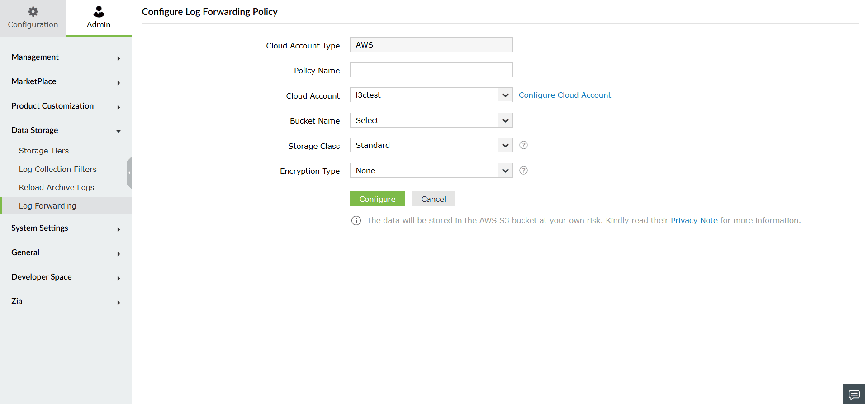Screen dimensions: 868x404
Task: Switch to the Admin tab
Action: (99, 18)
